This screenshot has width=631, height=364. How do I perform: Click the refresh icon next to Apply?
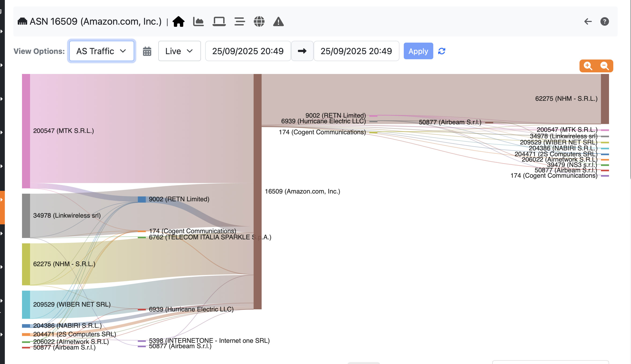[x=442, y=51]
